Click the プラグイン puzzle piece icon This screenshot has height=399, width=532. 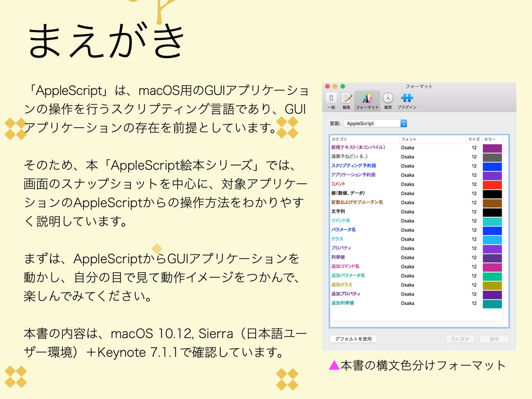pyautogui.click(x=406, y=98)
